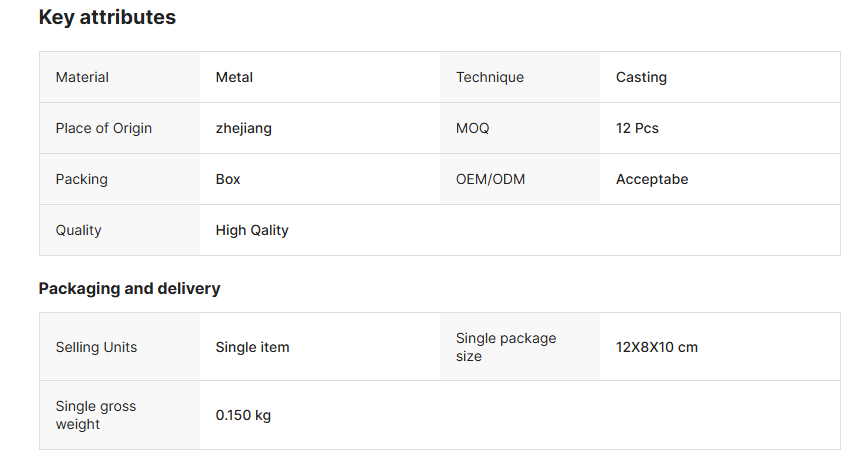The height and width of the screenshot is (461, 853).
Task: Select the OEM/ODM label cell
Action: click(491, 179)
